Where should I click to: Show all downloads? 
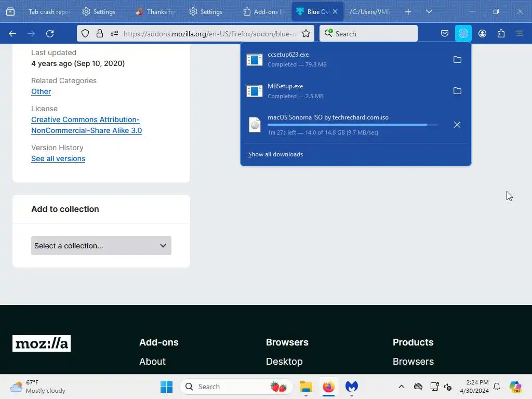click(x=275, y=154)
